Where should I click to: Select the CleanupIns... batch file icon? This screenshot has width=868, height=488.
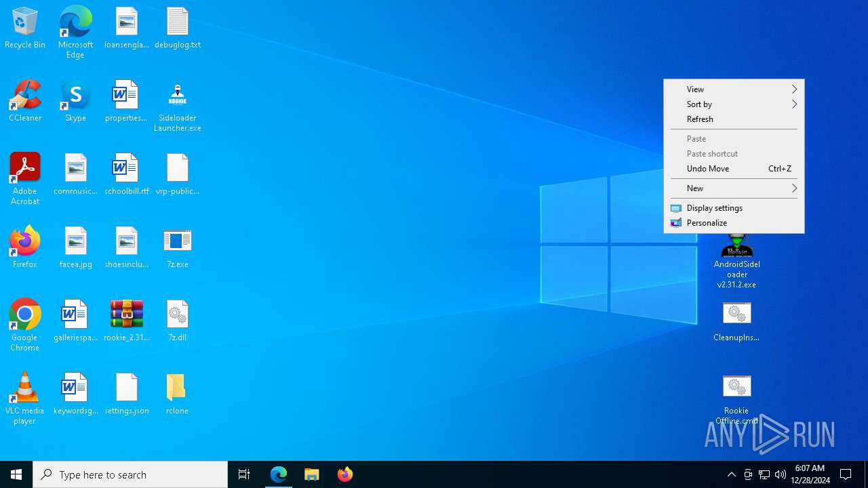pyautogui.click(x=737, y=321)
